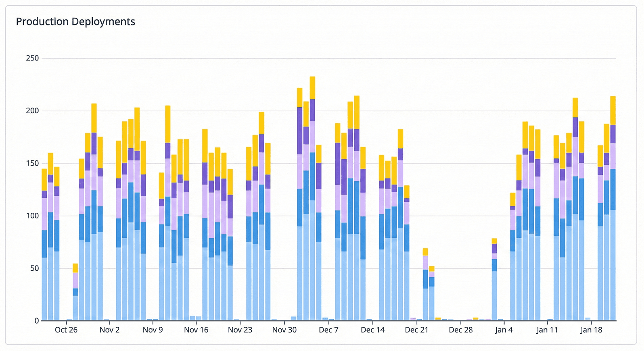The image size is (644, 351).
Task: Select the Nov 30 date label
Action: 284,330
